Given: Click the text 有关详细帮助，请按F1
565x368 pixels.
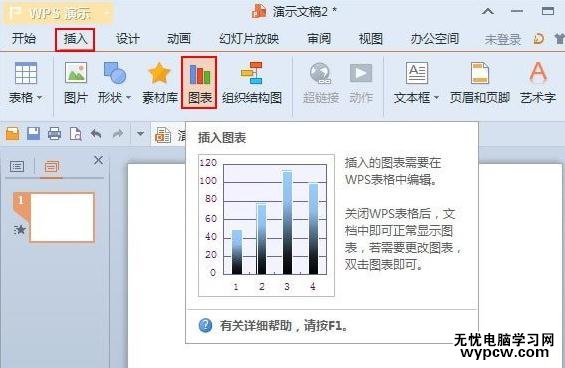Looking at the screenshot, I should click(284, 326).
